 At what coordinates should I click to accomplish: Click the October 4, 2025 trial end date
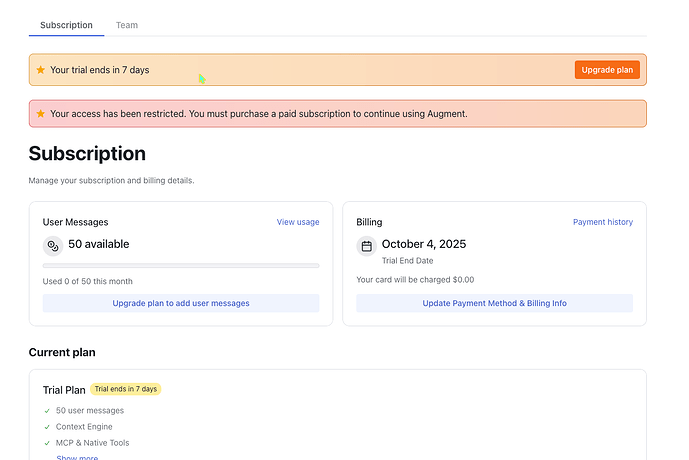click(x=424, y=244)
